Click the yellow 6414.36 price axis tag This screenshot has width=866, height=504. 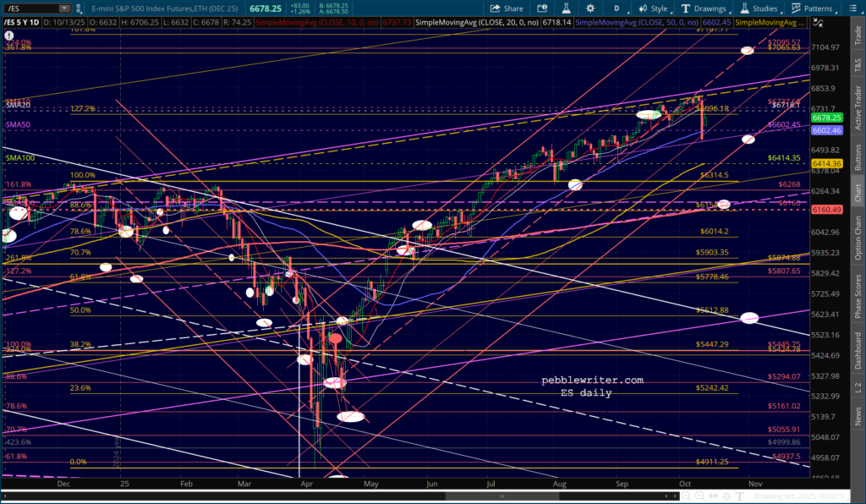(x=826, y=163)
